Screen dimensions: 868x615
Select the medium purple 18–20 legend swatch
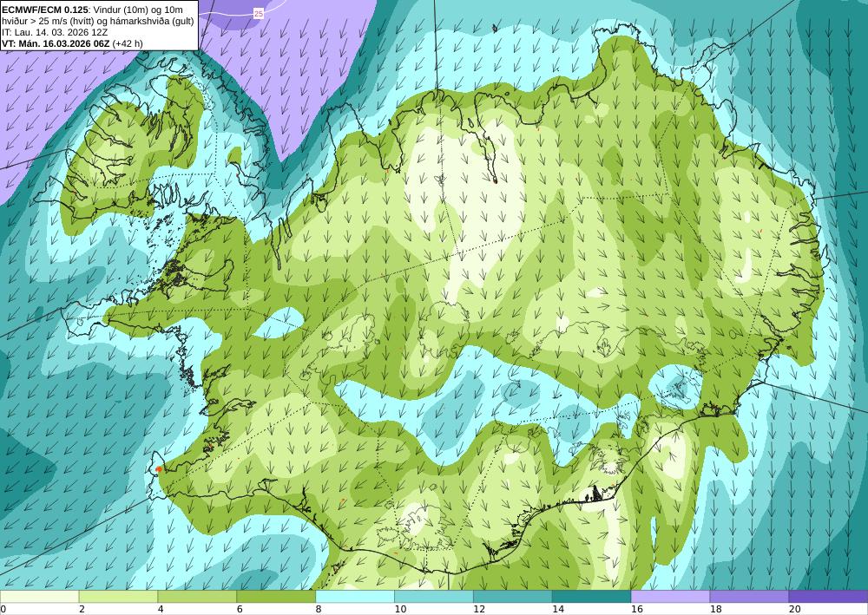click(749, 597)
